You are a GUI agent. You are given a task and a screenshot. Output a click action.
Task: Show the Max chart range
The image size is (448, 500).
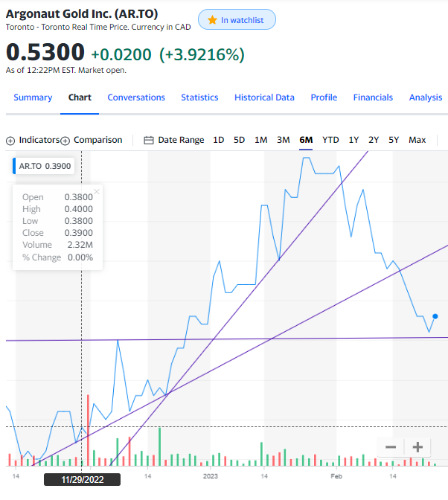click(x=417, y=140)
